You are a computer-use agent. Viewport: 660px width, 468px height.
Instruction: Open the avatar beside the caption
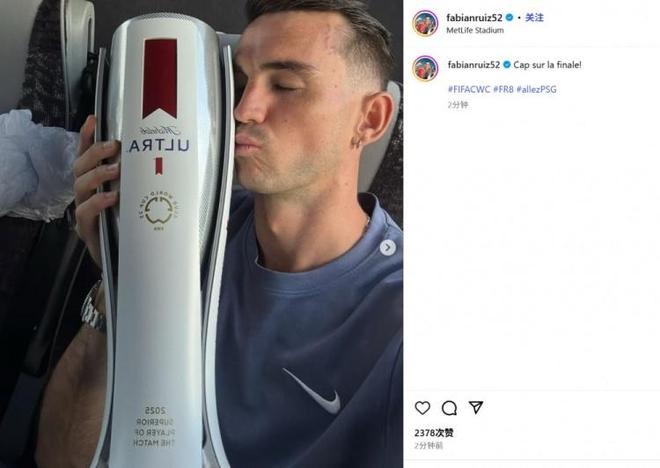click(425, 67)
